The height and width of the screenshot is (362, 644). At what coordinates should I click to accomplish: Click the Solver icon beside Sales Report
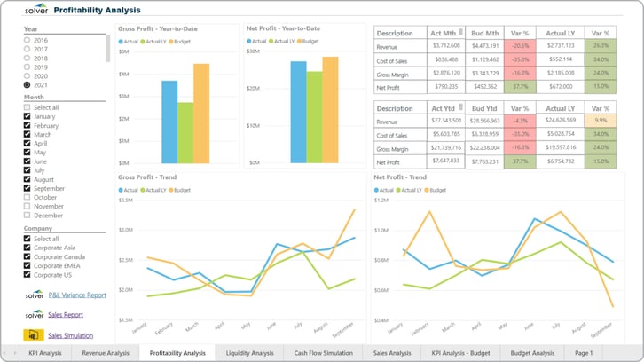pyautogui.click(x=33, y=314)
